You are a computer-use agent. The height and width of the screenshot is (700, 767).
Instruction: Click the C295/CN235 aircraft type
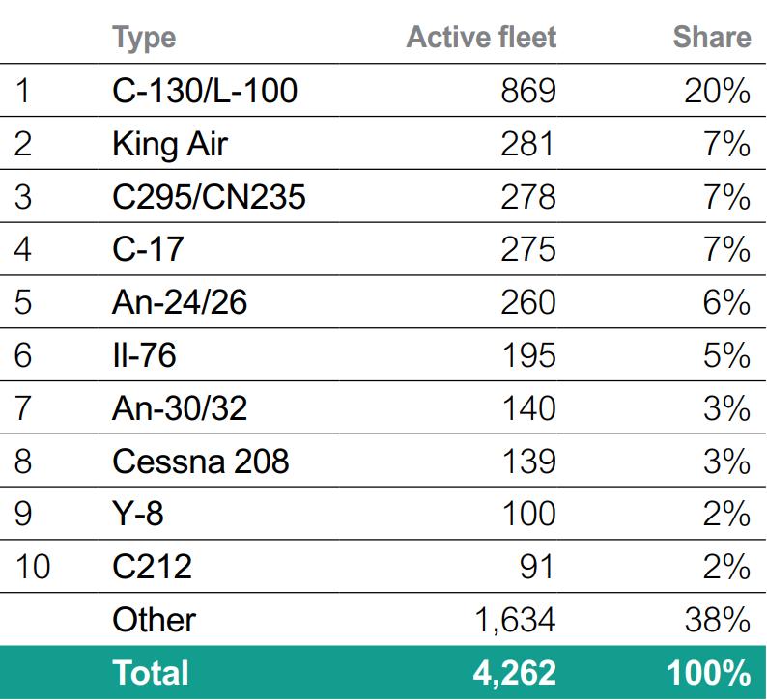click(x=209, y=197)
